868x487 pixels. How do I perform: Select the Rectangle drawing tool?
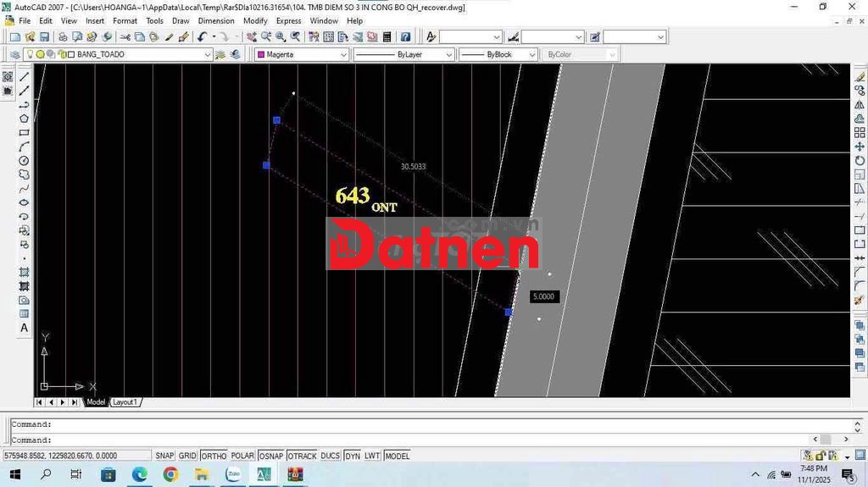click(x=24, y=133)
